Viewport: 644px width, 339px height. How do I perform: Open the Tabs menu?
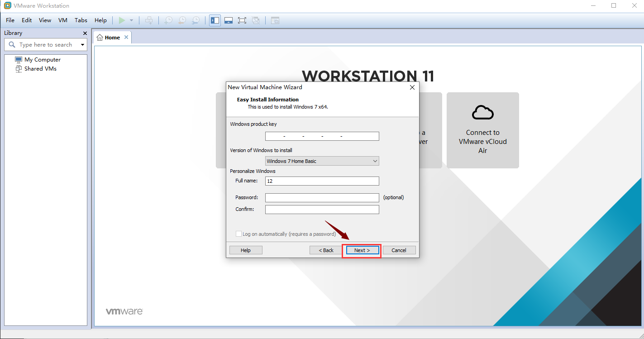[81, 20]
